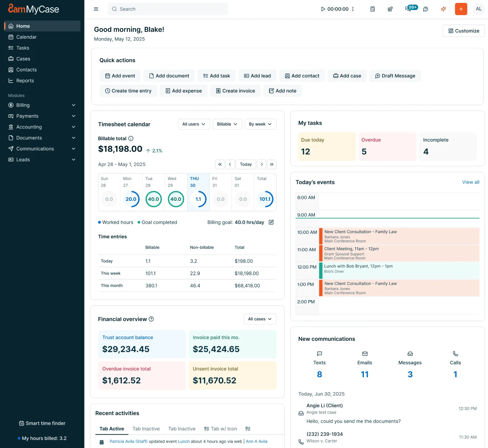Image resolution: width=488 pixels, height=448 pixels.
Task: Toggle the Worked hours legend indicator
Action: tap(99, 222)
